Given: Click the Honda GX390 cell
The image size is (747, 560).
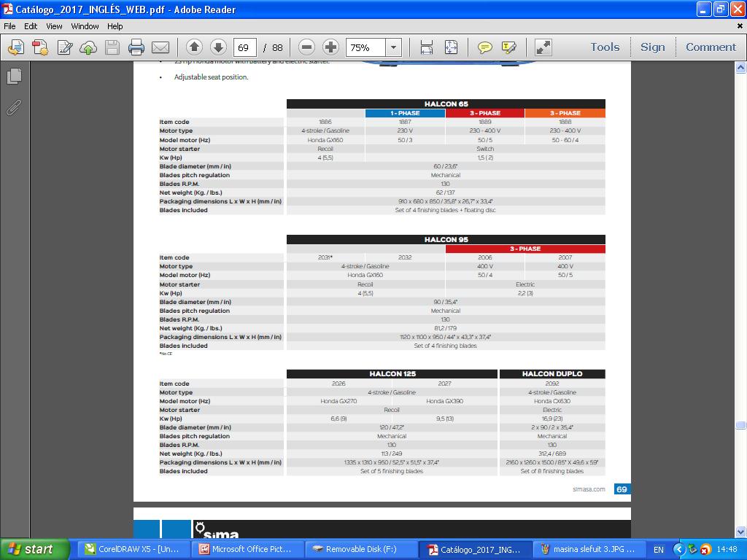Looking at the screenshot, I should (x=444, y=402).
